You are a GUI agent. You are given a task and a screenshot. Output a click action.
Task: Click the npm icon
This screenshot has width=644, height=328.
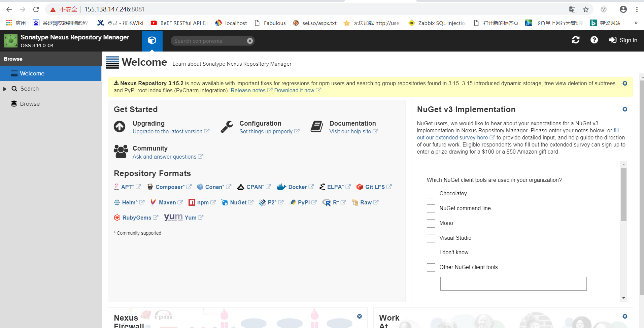coord(192,202)
